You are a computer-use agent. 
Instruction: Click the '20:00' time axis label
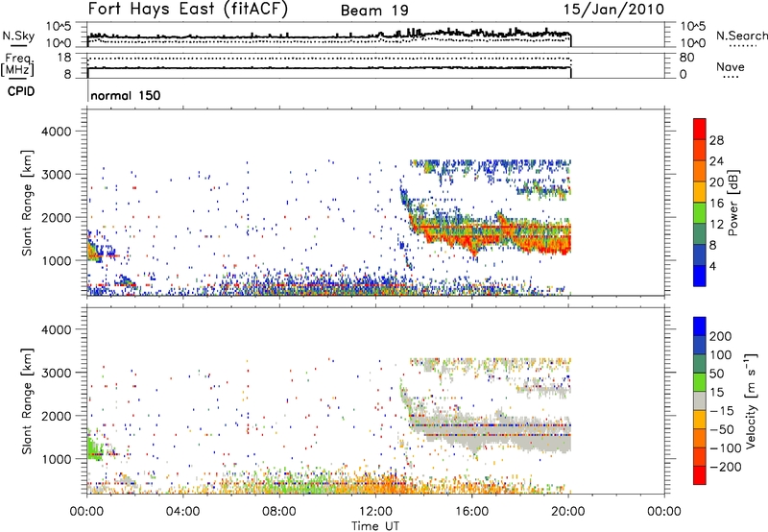coord(568,512)
